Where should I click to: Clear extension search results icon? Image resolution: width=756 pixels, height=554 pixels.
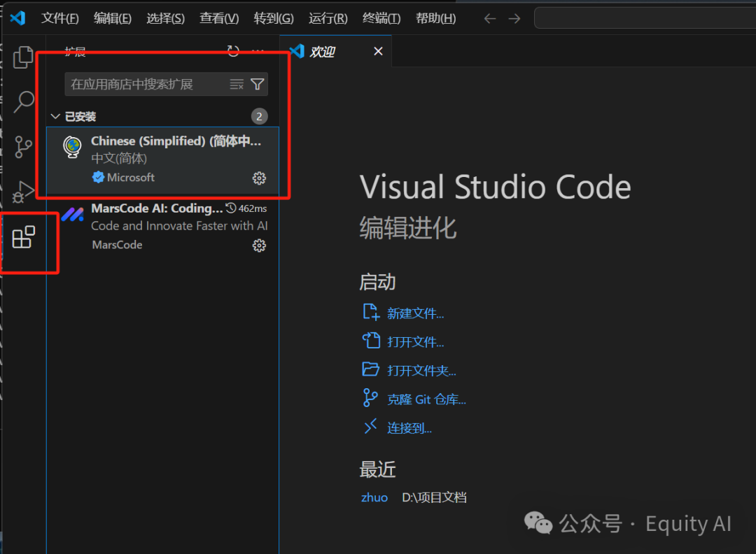coord(237,85)
